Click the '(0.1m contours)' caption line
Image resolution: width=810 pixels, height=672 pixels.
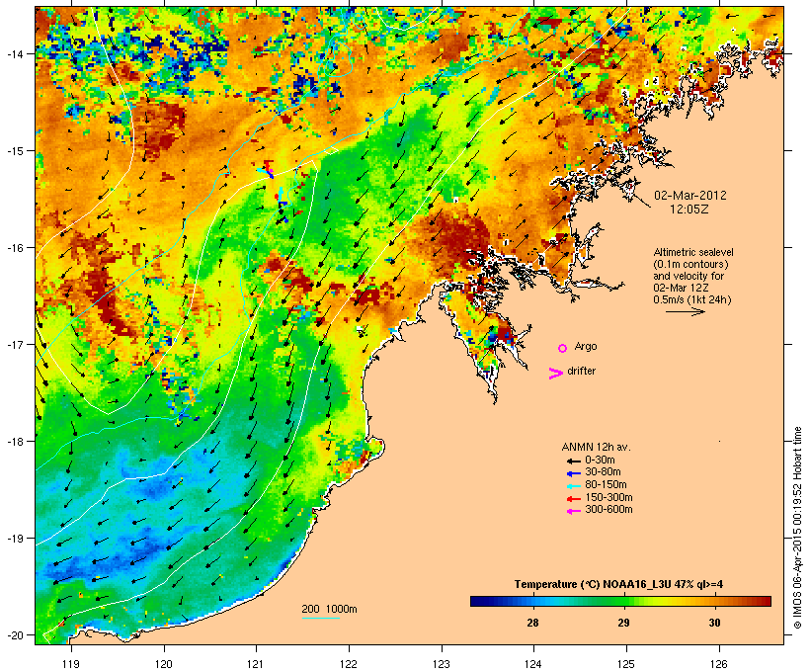[690, 264]
